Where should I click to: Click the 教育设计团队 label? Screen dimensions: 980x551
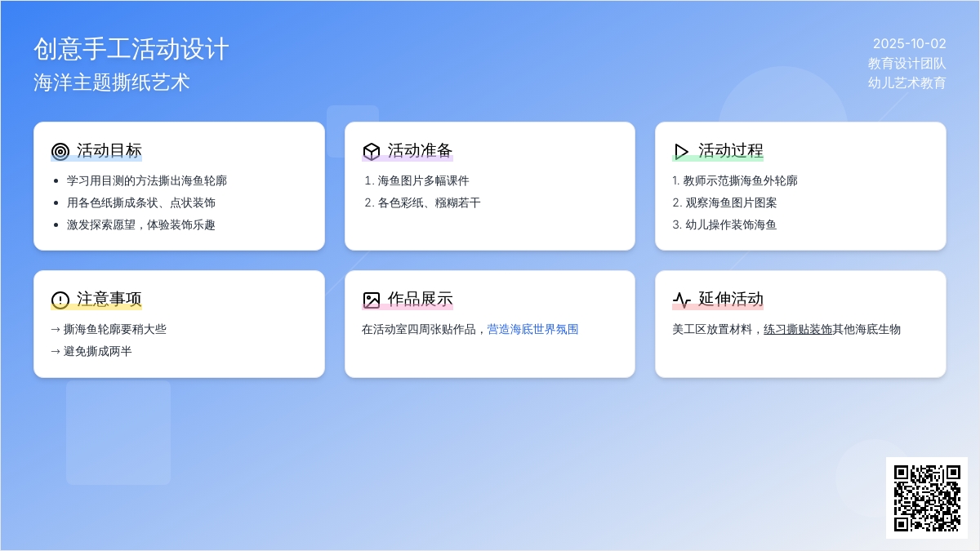(906, 63)
